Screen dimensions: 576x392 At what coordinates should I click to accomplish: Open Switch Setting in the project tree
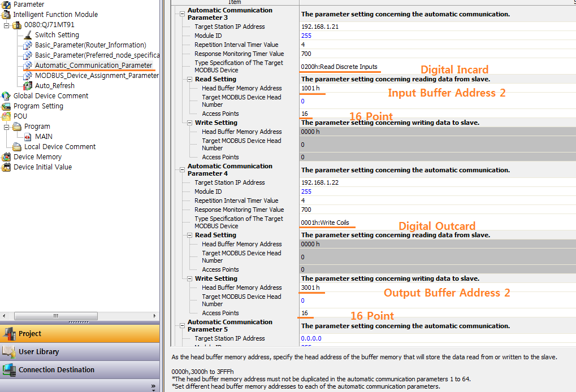[x=57, y=35]
